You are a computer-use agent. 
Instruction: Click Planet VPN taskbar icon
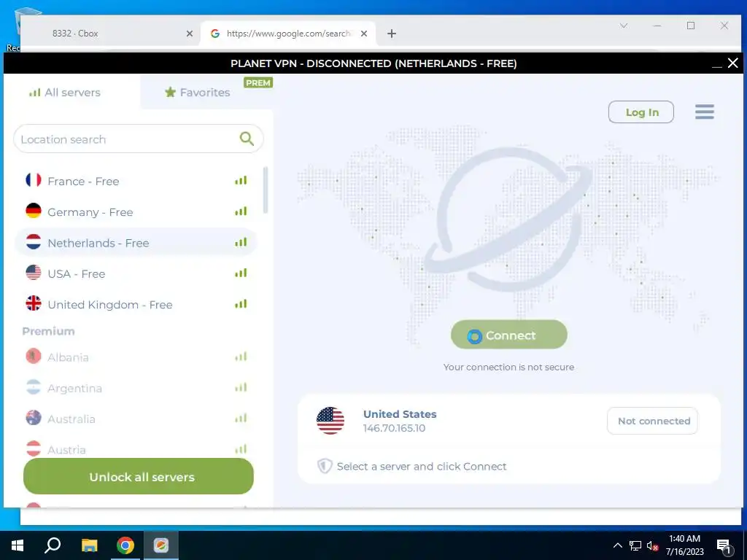[161, 545]
